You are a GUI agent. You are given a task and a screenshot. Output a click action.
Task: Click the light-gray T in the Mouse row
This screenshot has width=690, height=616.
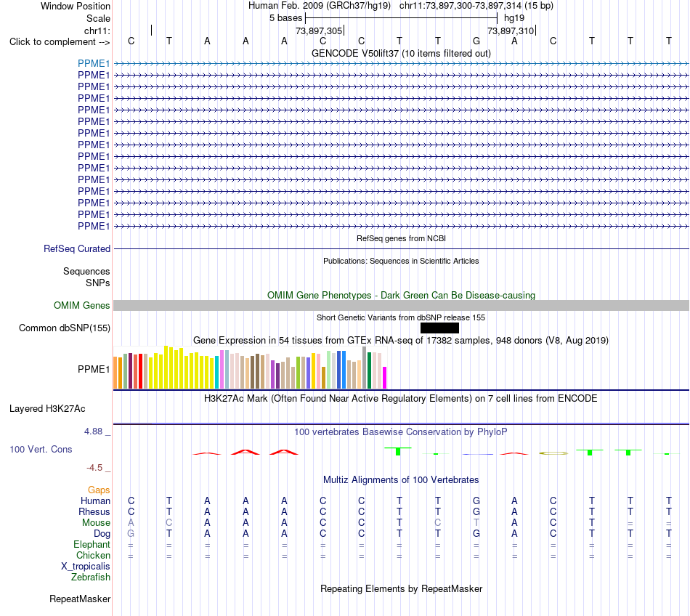(x=476, y=523)
